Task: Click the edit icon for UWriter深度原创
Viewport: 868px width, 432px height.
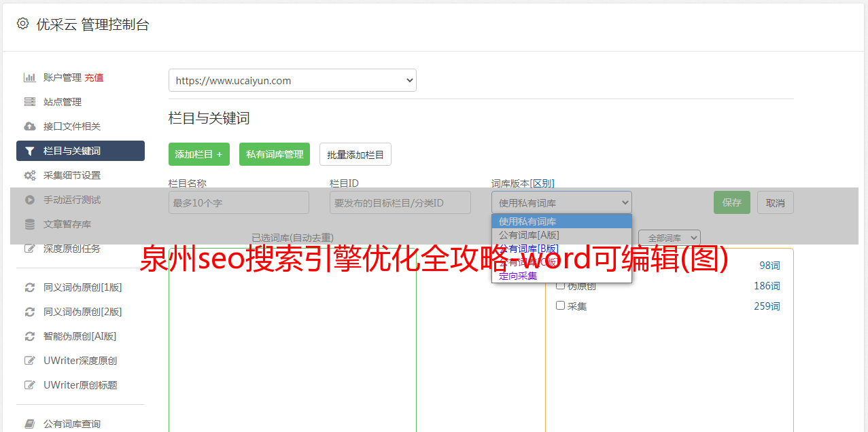Action: click(30, 361)
